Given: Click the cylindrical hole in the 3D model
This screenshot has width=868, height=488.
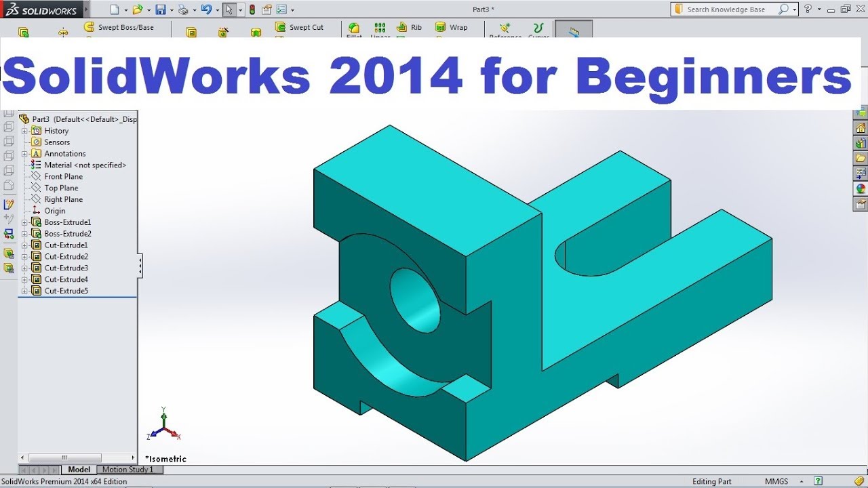Looking at the screenshot, I should 416,300.
